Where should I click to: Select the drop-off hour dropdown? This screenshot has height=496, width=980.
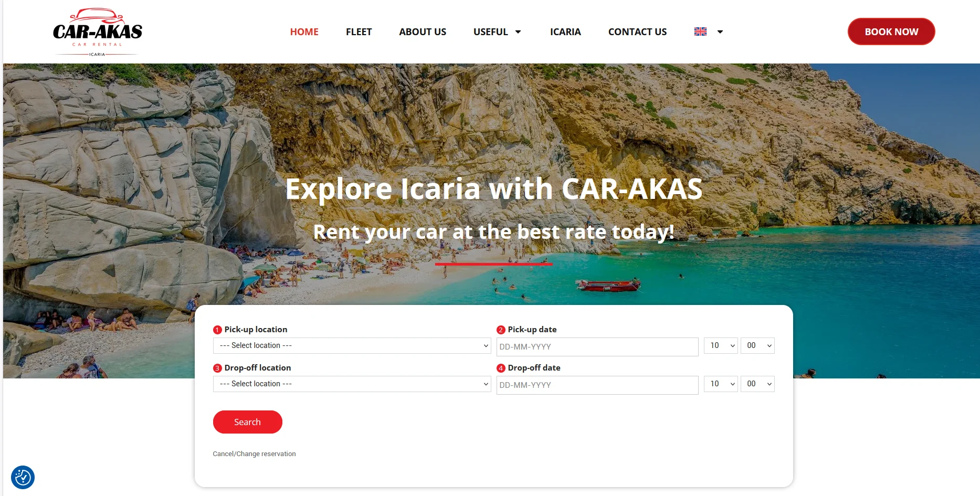click(721, 384)
